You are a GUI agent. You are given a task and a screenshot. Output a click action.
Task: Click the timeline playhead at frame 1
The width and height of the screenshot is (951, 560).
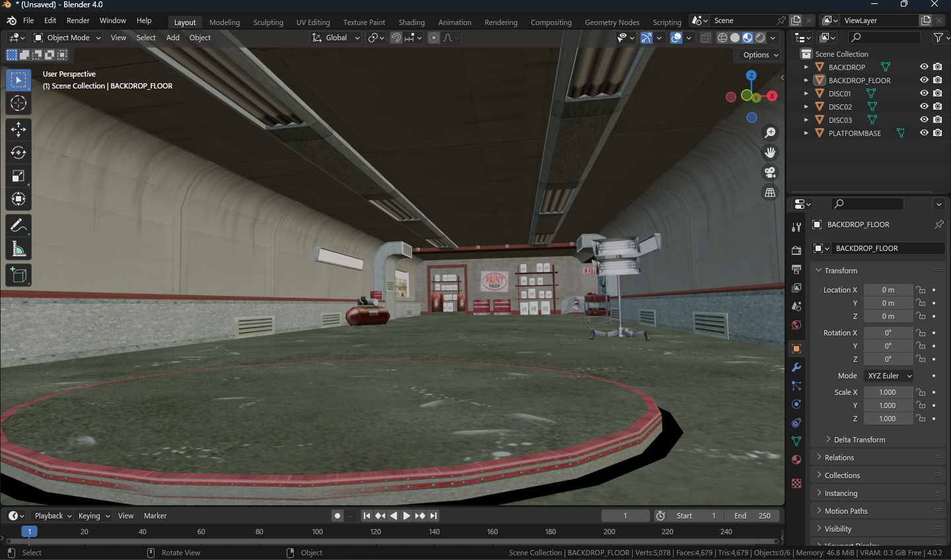[29, 532]
